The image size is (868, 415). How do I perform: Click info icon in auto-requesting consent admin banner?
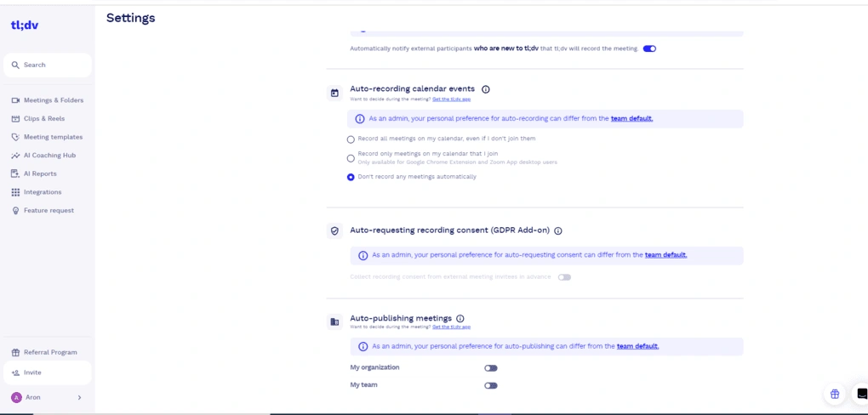click(363, 256)
